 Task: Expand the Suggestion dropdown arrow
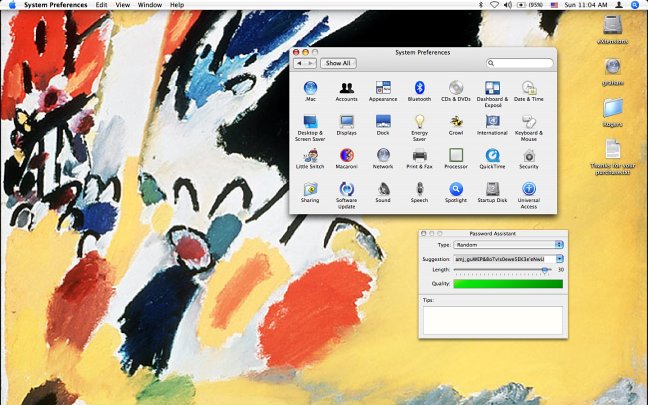click(560, 259)
